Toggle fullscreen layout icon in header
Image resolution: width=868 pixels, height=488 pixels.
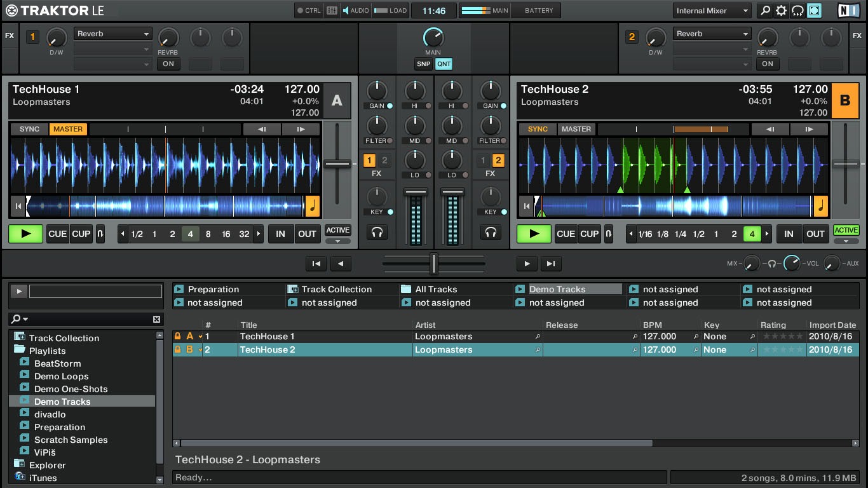click(814, 11)
